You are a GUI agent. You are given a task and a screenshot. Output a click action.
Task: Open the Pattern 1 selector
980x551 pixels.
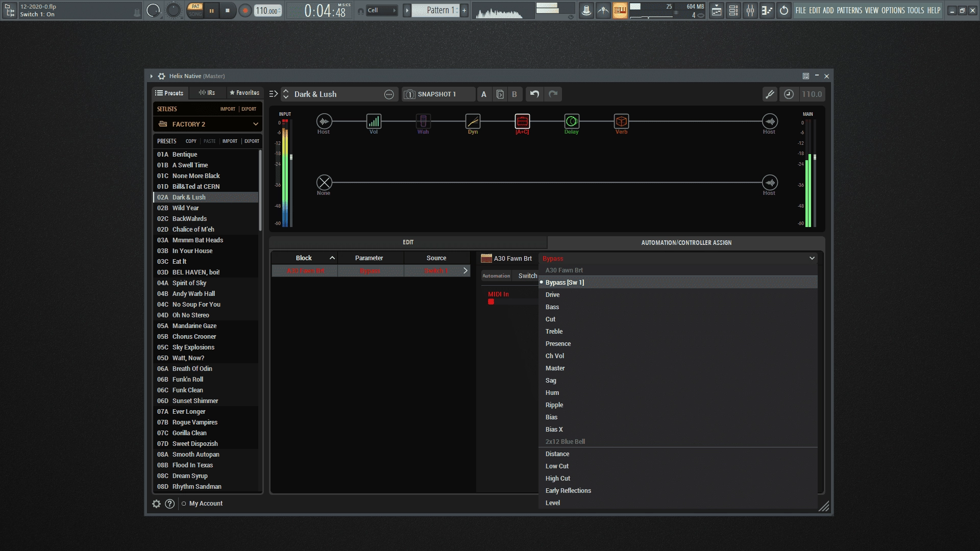[x=435, y=10]
